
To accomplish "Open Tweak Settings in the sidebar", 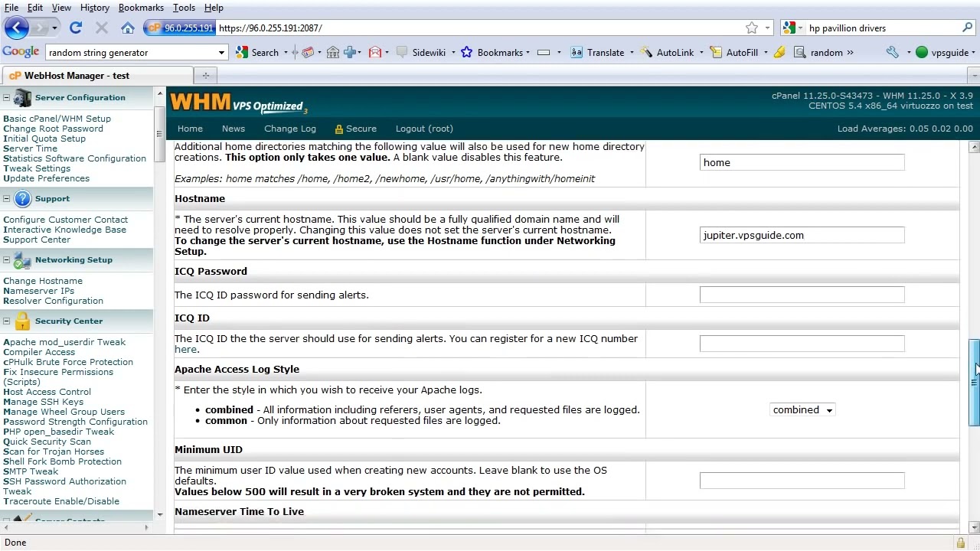I will pos(37,168).
